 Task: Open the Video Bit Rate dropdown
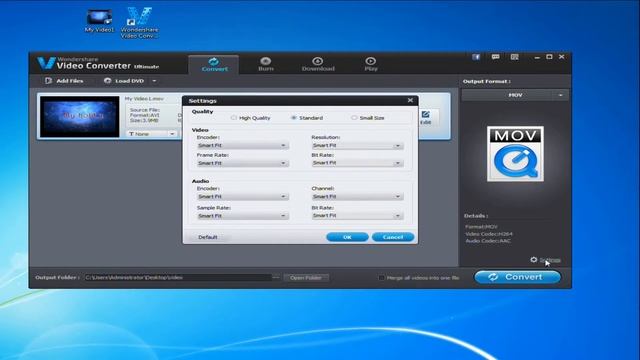point(358,163)
